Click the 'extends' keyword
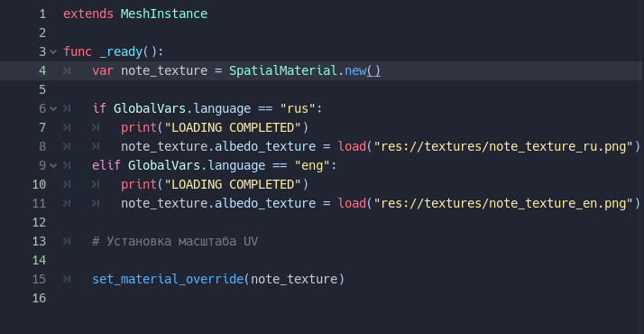Screen dimensions: 644x334 (88, 14)
